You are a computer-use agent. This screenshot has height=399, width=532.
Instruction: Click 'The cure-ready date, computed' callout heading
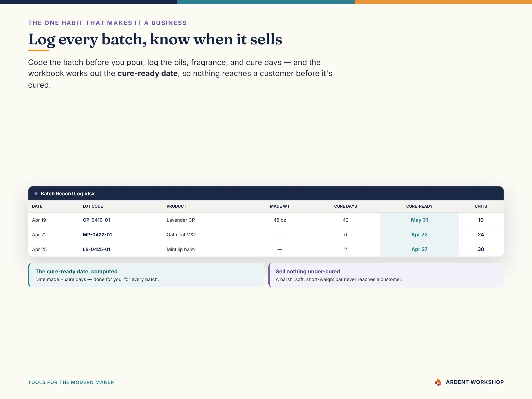tap(76, 271)
